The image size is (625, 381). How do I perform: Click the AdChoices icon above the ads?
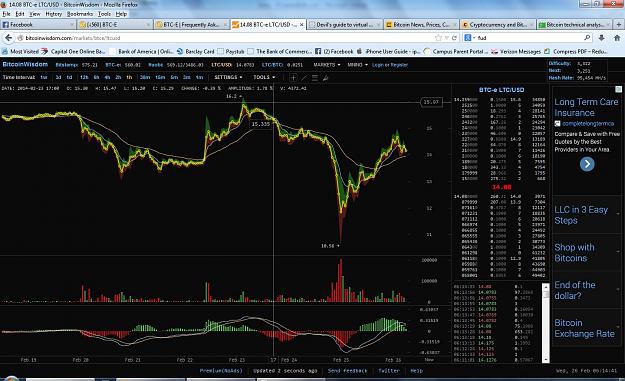click(618, 89)
